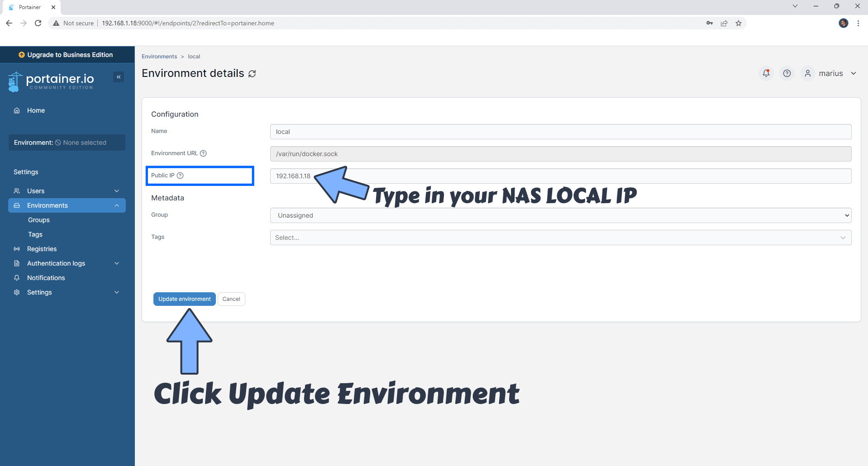The width and height of the screenshot is (868, 466).
Task: Refresh Environment details with the reload icon
Action: coord(252,74)
